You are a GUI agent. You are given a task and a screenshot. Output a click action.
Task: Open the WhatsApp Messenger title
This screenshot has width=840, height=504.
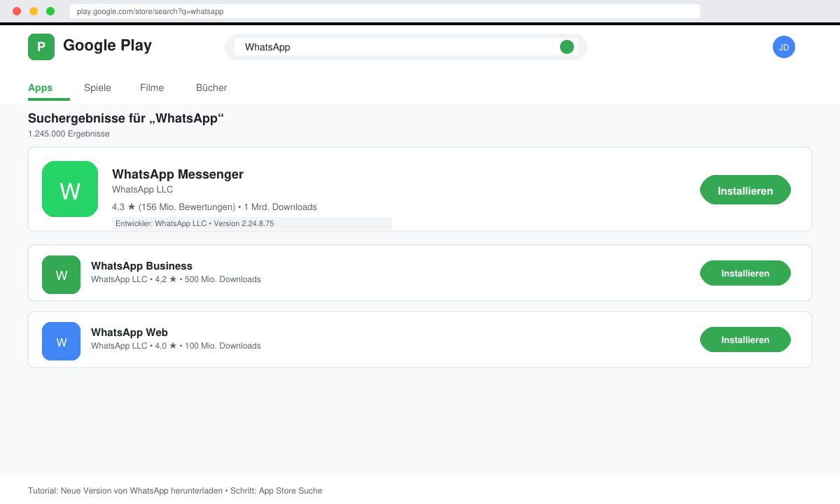pyautogui.click(x=178, y=174)
